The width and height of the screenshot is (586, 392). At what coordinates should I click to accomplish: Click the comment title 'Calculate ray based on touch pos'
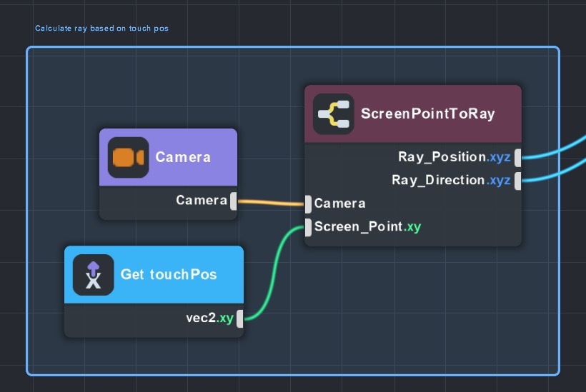point(101,29)
